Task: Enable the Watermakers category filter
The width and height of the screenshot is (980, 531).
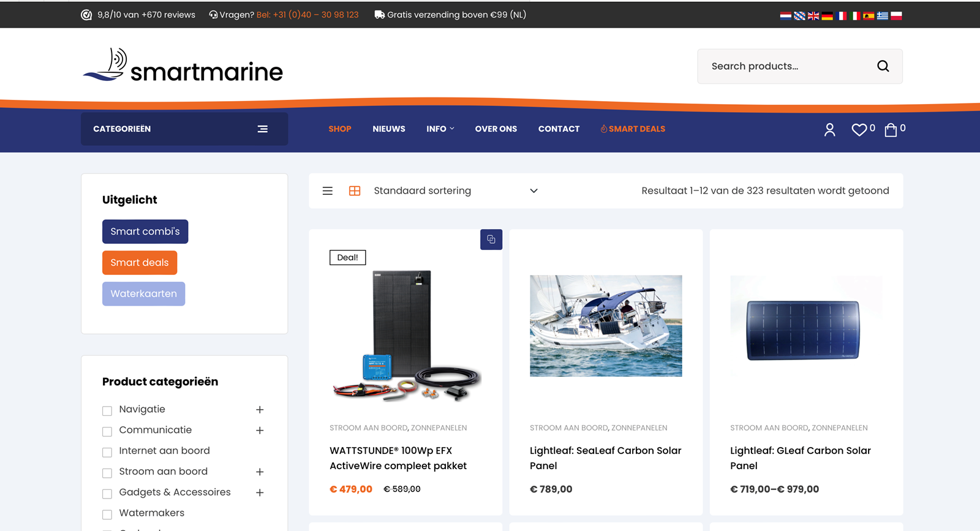Action: pyautogui.click(x=107, y=514)
